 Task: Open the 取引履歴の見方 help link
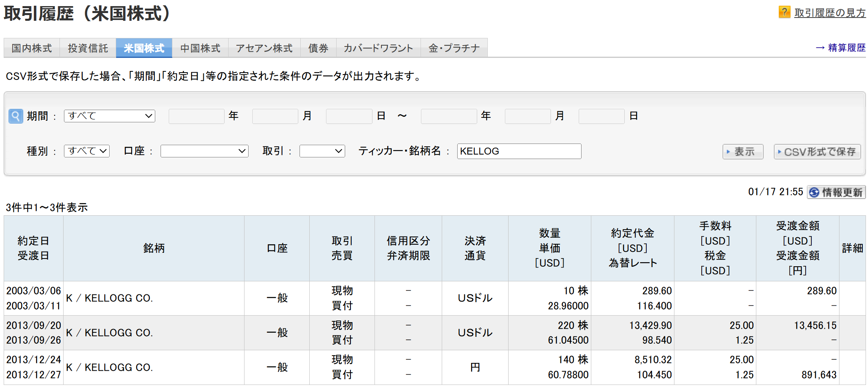point(830,13)
